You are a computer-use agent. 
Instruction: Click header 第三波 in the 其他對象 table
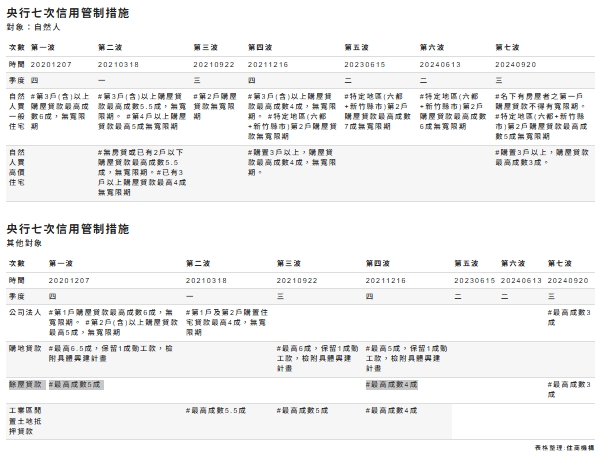tap(289, 263)
